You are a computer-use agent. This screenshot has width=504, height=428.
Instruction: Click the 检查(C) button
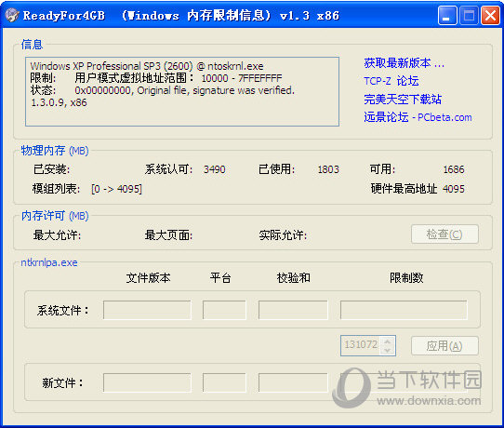444,234
